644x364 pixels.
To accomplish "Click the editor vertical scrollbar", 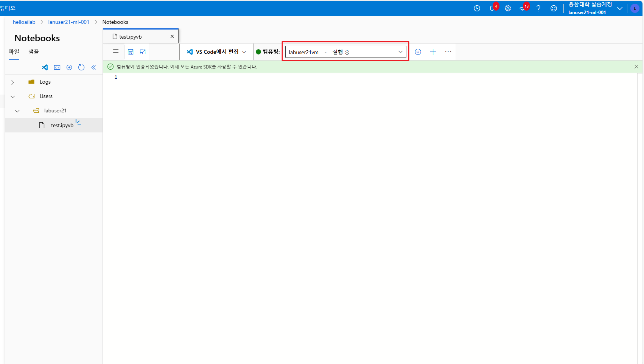I will coord(640,218).
